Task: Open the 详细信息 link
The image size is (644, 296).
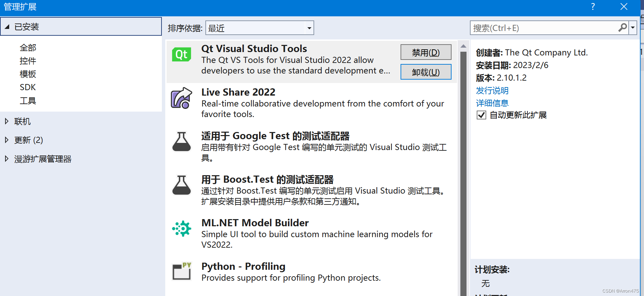Action: [x=492, y=103]
